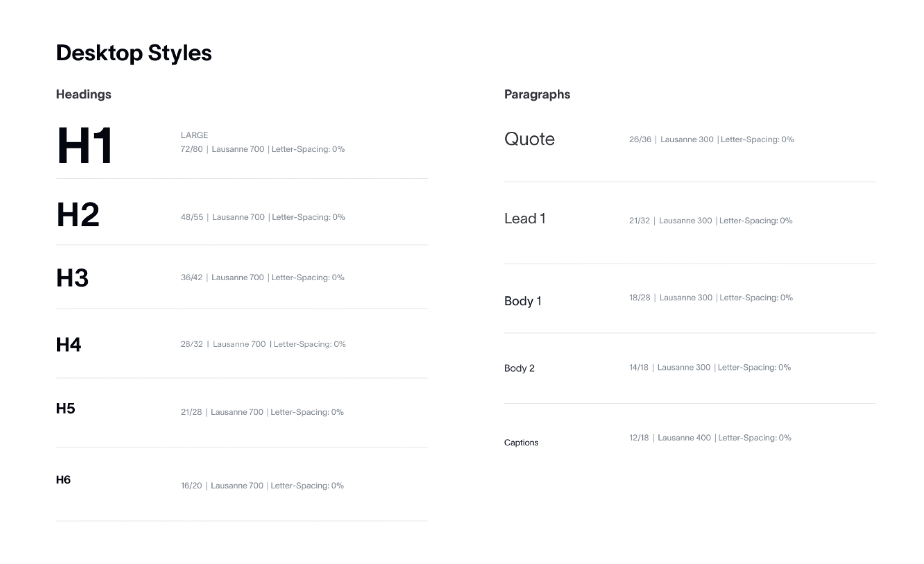Click the H2 heading sample
This screenshot has width=924, height=564.
78,214
